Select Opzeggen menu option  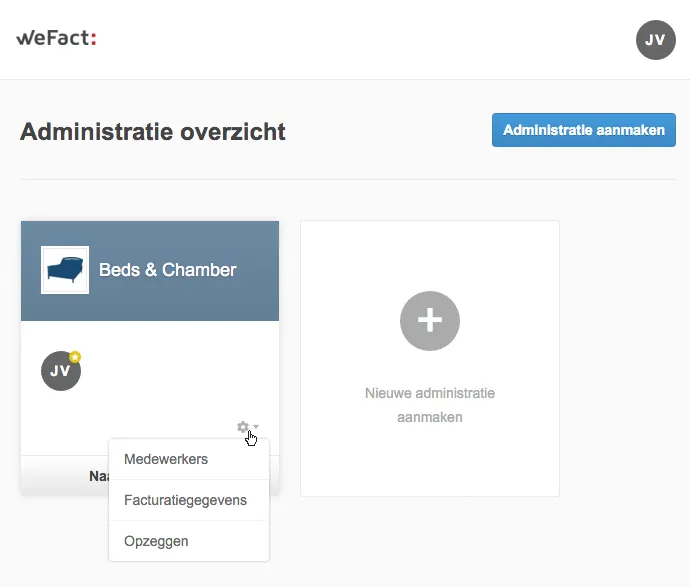156,541
